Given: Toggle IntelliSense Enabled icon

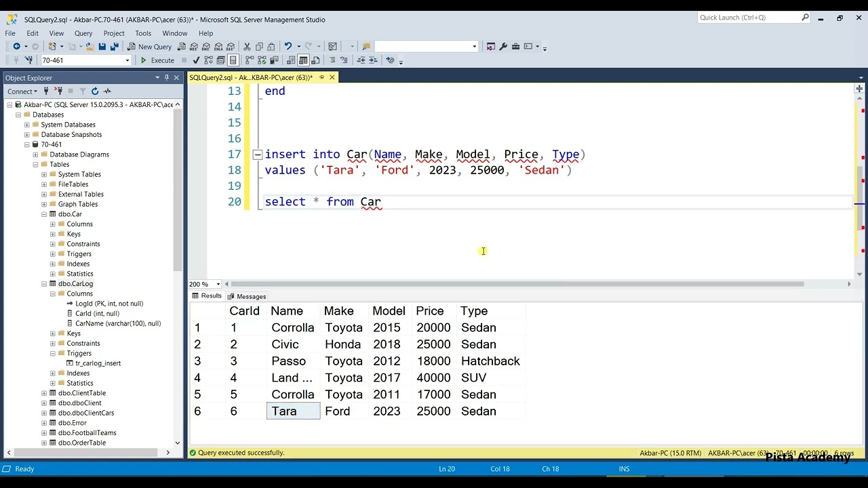Looking at the screenshot, I should point(233,60).
